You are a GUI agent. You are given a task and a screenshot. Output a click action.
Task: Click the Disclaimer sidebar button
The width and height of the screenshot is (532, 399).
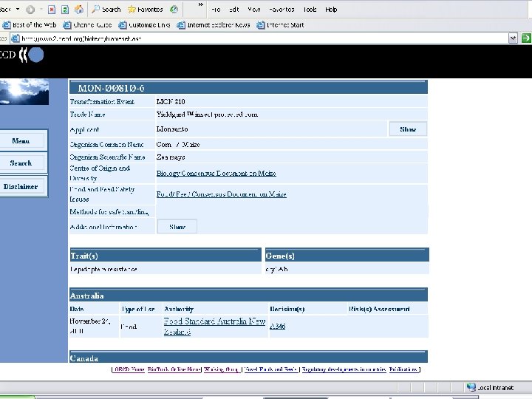click(21, 186)
